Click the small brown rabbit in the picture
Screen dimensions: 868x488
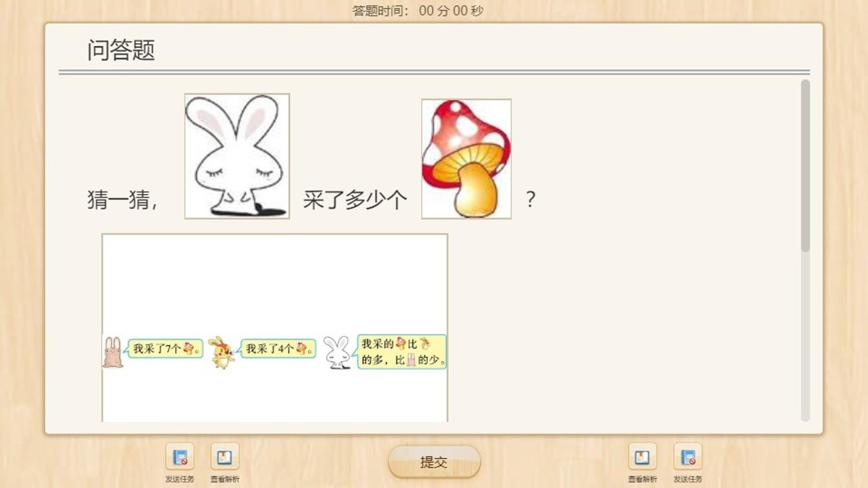click(113, 352)
